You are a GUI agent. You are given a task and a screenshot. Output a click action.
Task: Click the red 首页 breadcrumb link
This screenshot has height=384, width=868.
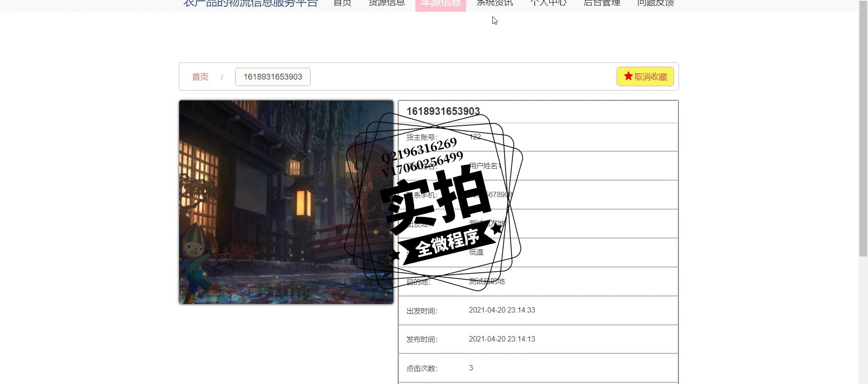tap(200, 77)
